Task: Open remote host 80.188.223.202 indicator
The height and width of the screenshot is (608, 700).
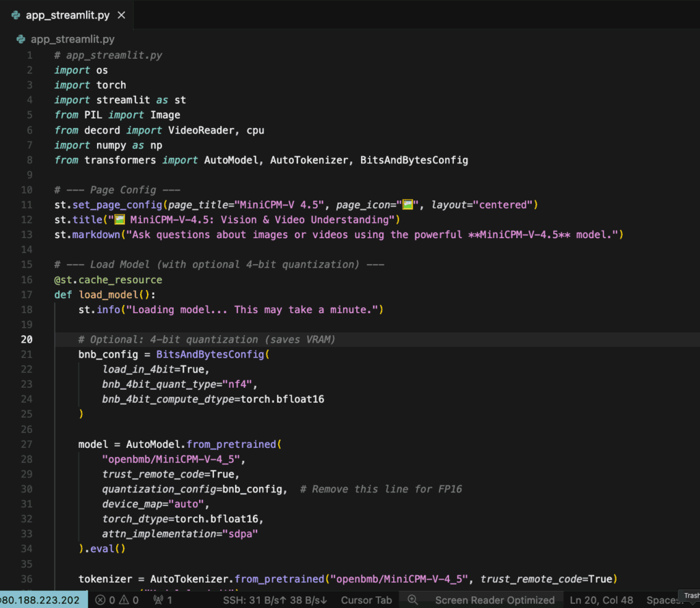Action: [43, 600]
